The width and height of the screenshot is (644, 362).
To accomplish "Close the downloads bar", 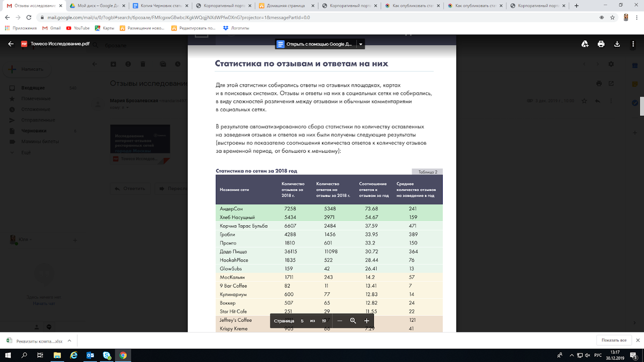I will [638, 341].
